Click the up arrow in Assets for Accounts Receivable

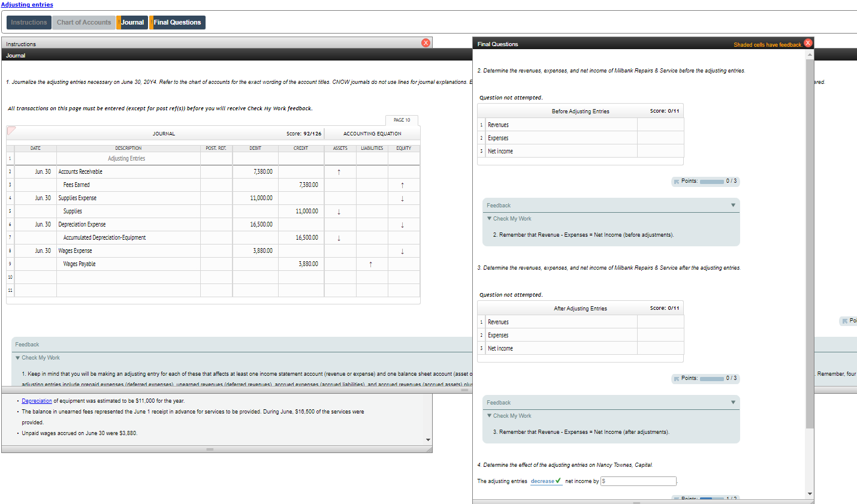click(339, 171)
